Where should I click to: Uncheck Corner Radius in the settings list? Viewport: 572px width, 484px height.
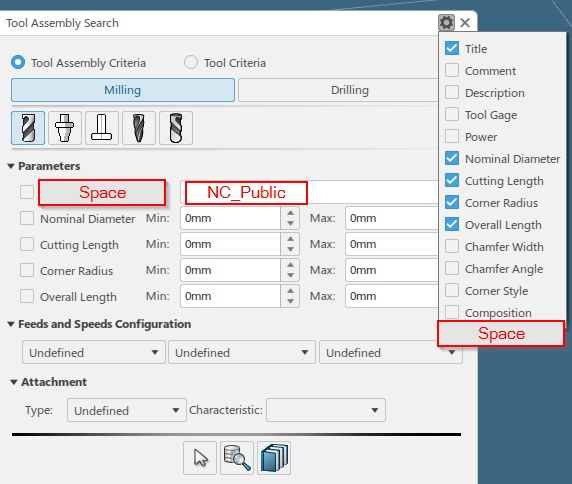[x=452, y=202]
